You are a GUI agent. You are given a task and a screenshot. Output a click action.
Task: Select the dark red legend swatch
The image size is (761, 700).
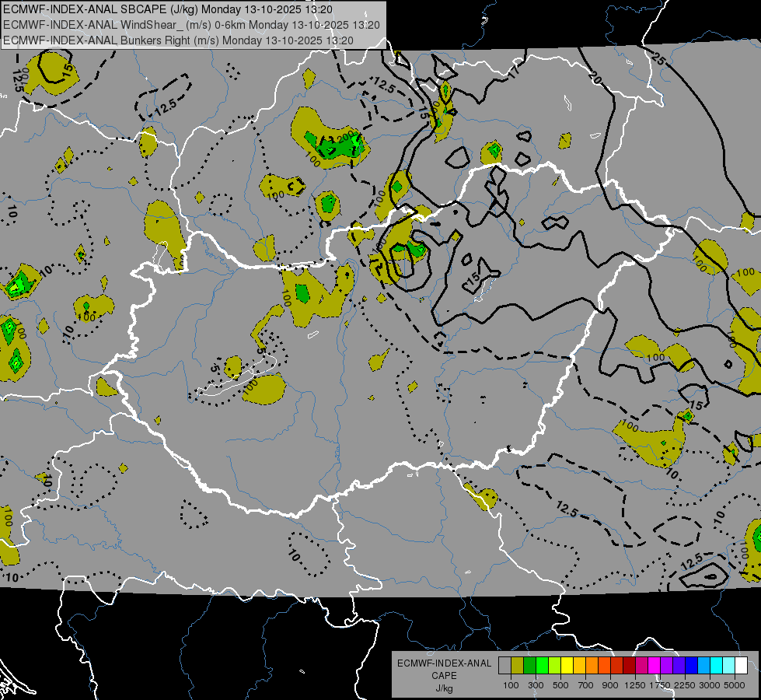(630, 666)
